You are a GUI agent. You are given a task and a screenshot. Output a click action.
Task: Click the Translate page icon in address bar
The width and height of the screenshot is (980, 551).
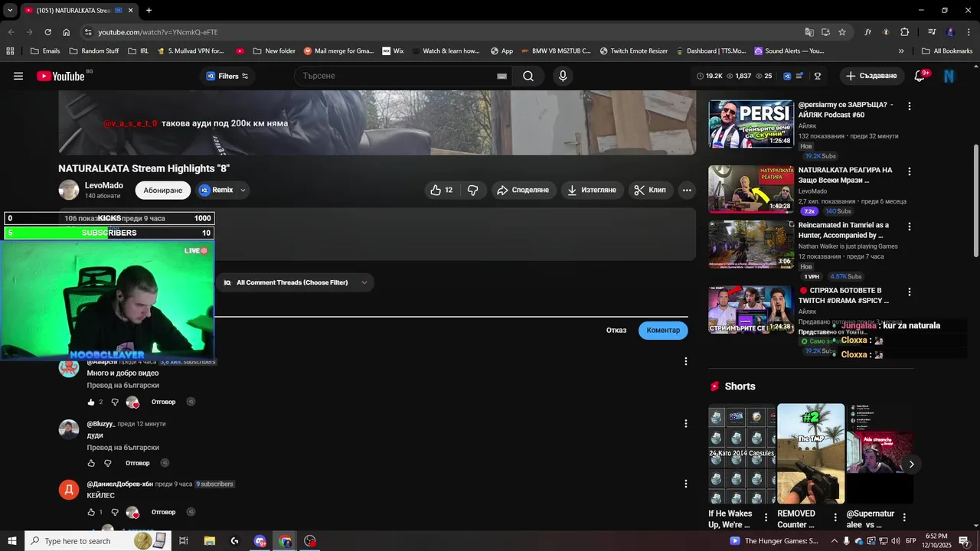[809, 32]
